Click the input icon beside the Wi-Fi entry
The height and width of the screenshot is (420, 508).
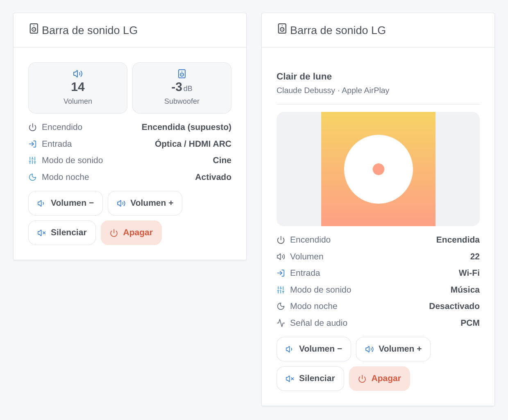(281, 273)
